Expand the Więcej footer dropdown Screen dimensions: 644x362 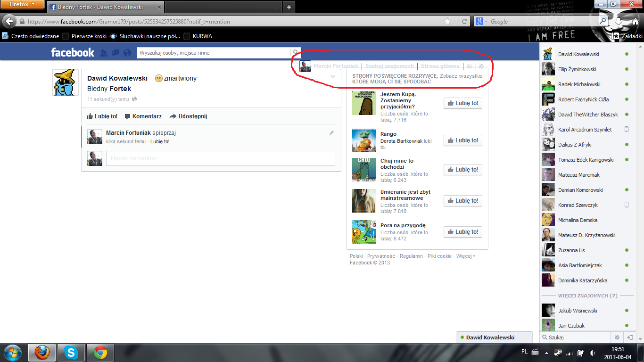pyautogui.click(x=465, y=256)
